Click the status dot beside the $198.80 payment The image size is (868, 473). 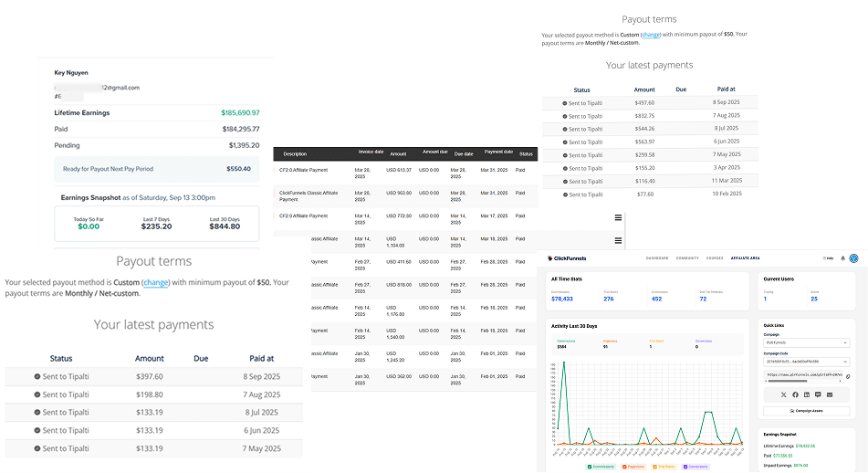tap(37, 394)
